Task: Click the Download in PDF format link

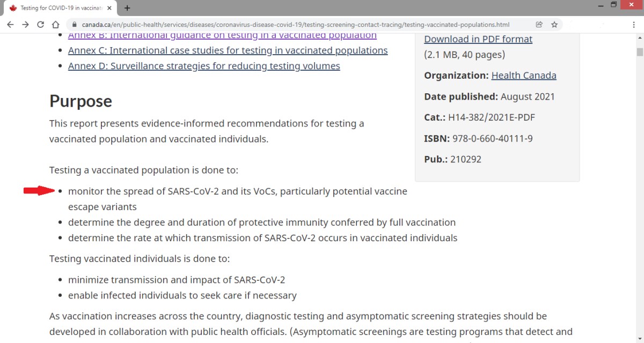Action: (x=478, y=39)
